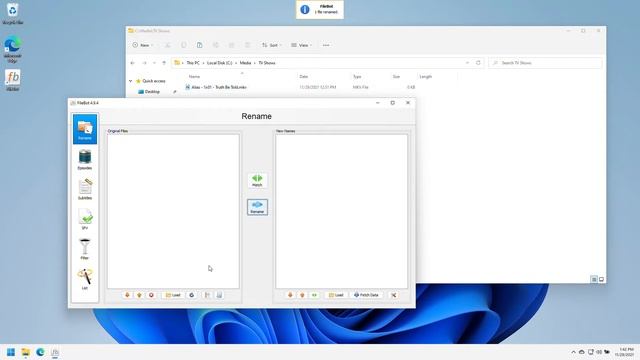Select FileBot desktop shortcut
This screenshot has height=360, width=640.
13,80
